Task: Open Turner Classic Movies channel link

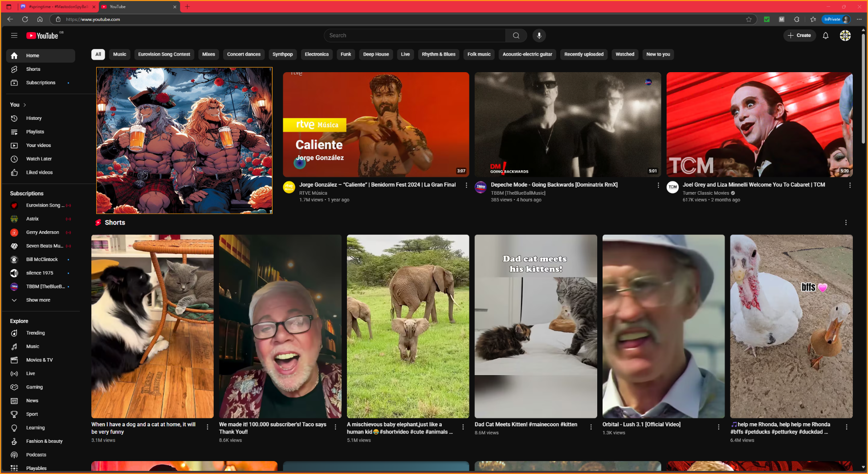Action: (706, 193)
